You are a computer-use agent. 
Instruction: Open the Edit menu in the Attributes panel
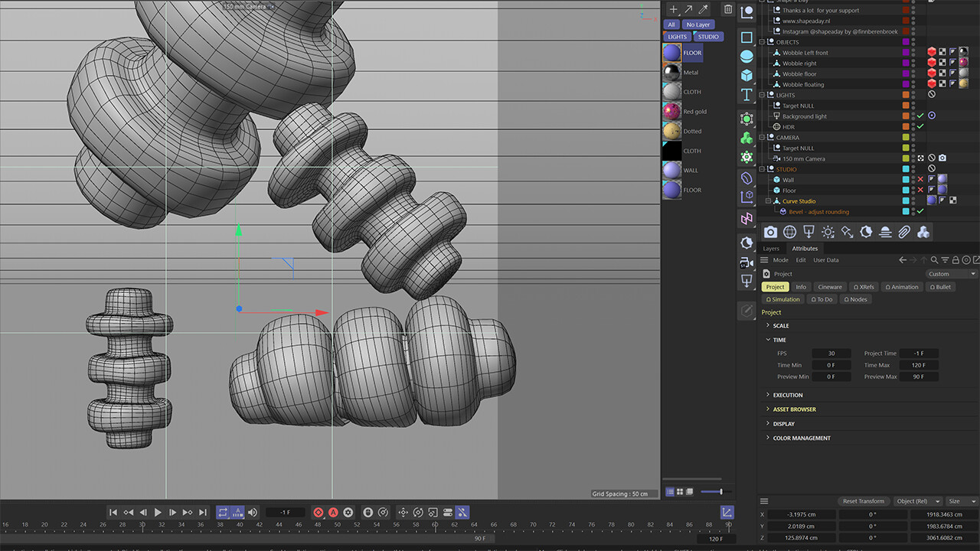(x=801, y=260)
